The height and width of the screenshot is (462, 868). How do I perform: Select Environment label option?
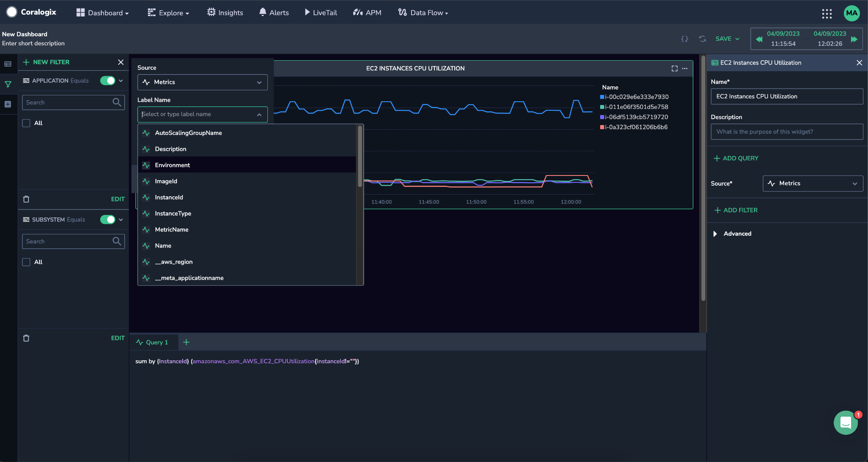[247, 165]
